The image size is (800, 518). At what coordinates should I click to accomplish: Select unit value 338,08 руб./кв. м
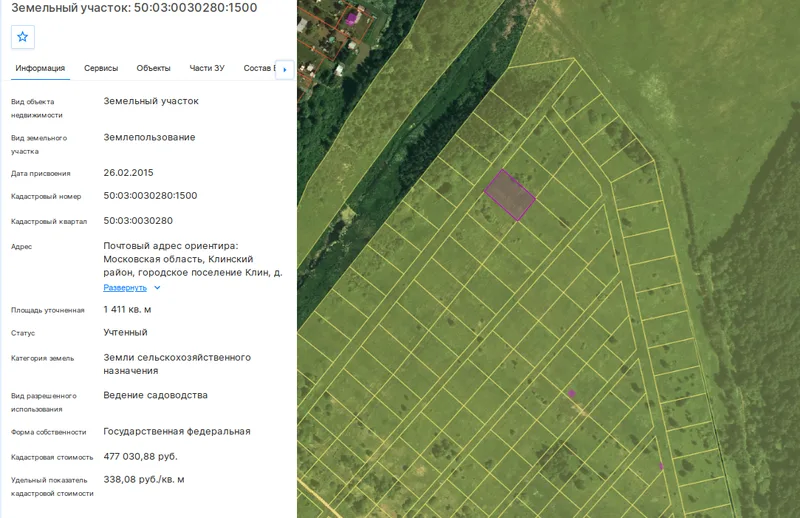(144, 479)
